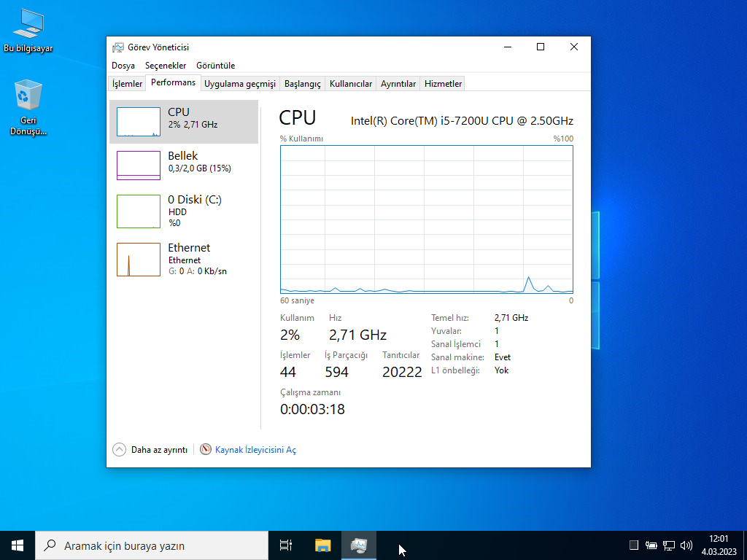Viewport: 747px width, 560px height.
Task: Click the Yuvalar label
Action: pyautogui.click(x=446, y=331)
